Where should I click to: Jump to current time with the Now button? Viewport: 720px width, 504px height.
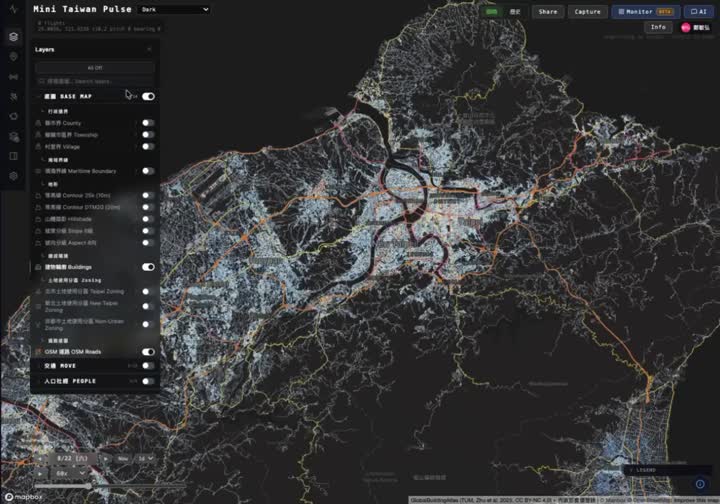(x=123, y=459)
